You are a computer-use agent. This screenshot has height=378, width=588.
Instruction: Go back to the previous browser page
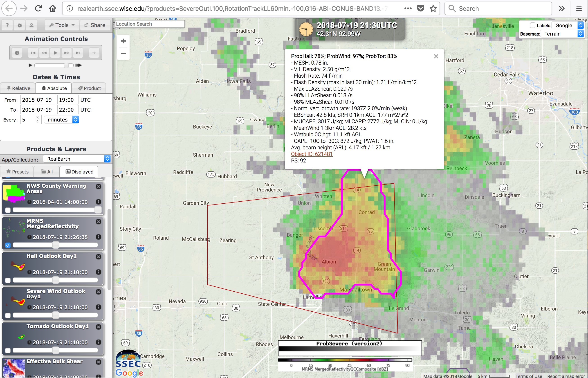9,9
